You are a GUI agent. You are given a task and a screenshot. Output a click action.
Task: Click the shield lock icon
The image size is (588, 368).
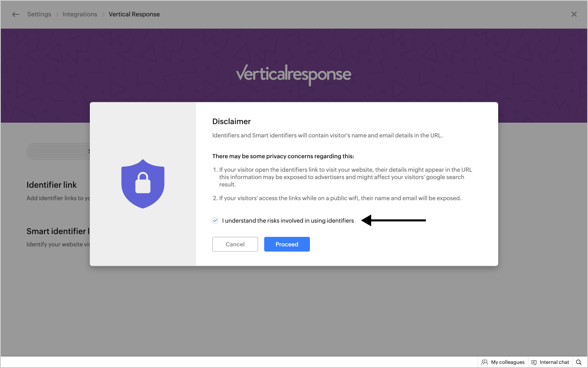pyautogui.click(x=143, y=184)
